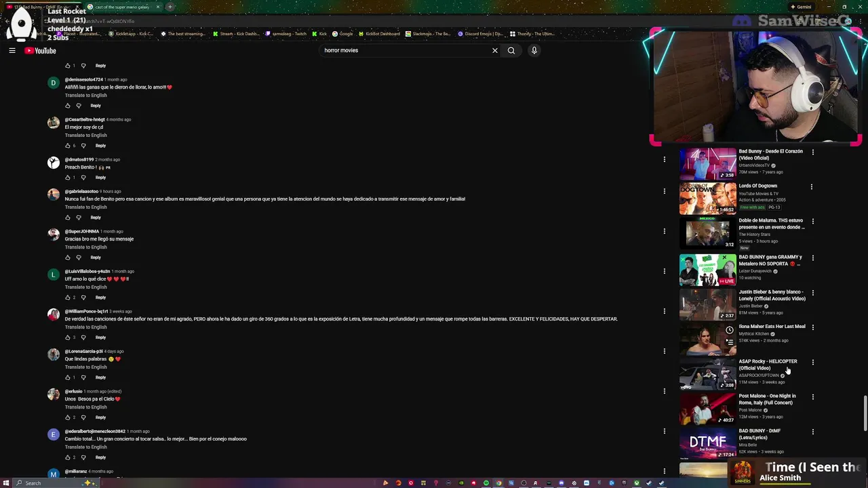Open the Windows Start menu
This screenshot has height=488, width=868.
pyautogui.click(x=7, y=483)
